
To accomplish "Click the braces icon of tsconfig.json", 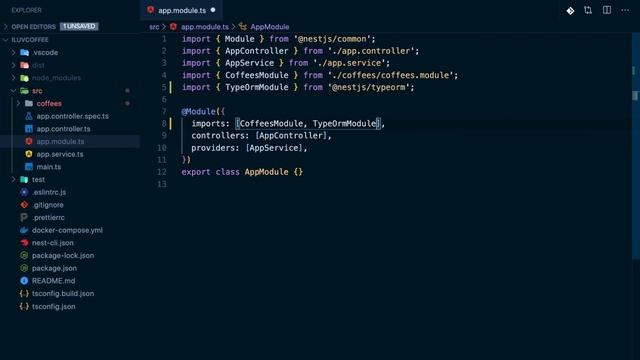I will point(24,306).
